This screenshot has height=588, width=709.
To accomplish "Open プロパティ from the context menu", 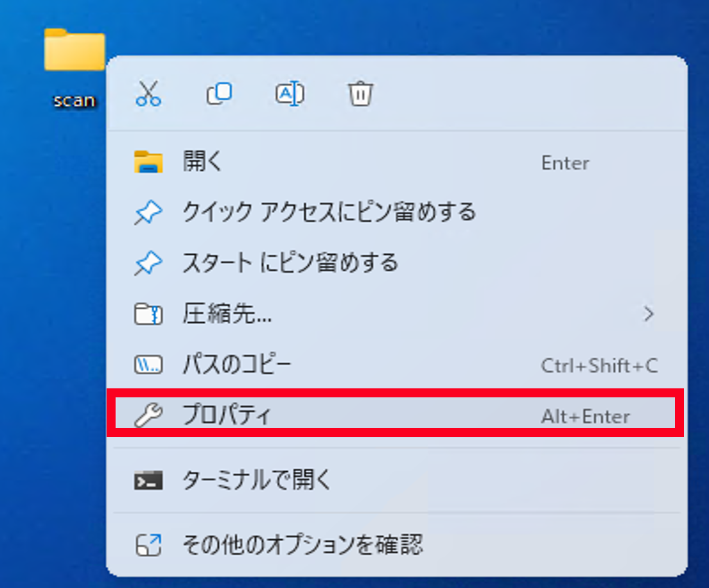I will pyautogui.click(x=227, y=417).
